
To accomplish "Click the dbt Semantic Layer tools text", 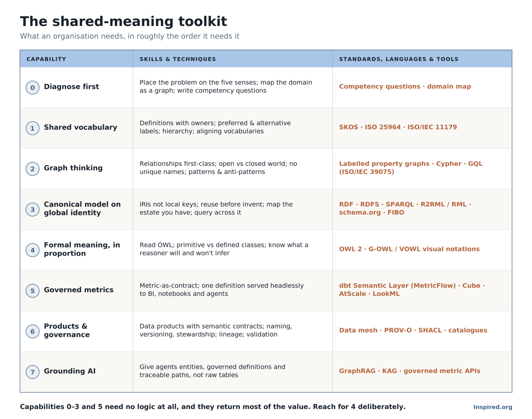I will coord(412,290).
